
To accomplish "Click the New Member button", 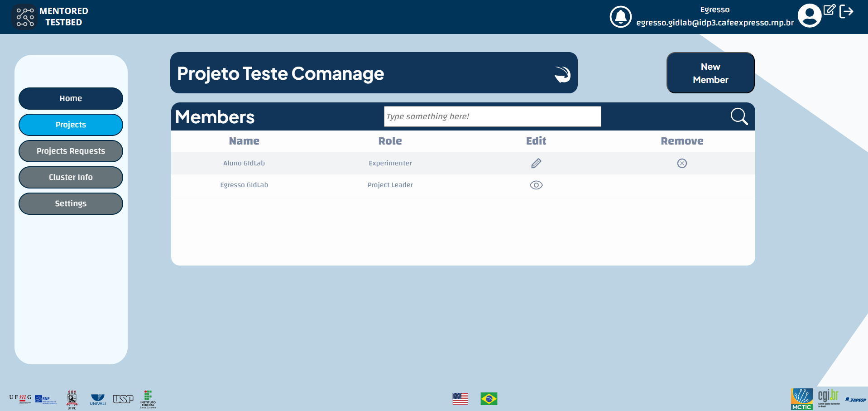I will pyautogui.click(x=710, y=73).
